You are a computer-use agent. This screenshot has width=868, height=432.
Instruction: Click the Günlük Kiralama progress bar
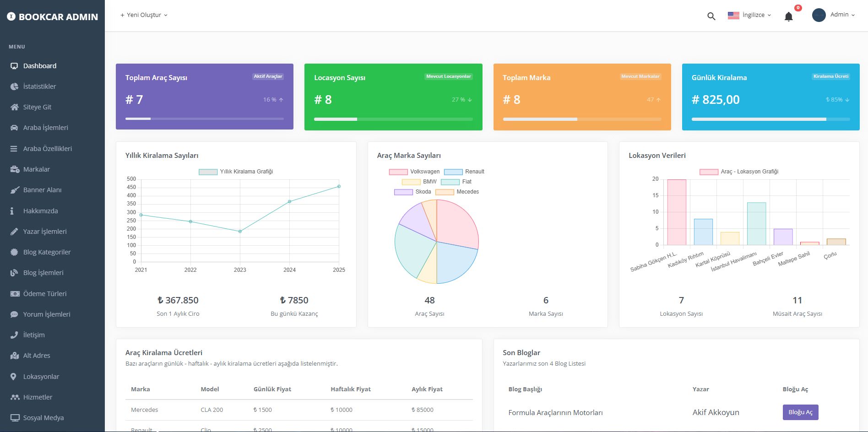tap(770, 118)
